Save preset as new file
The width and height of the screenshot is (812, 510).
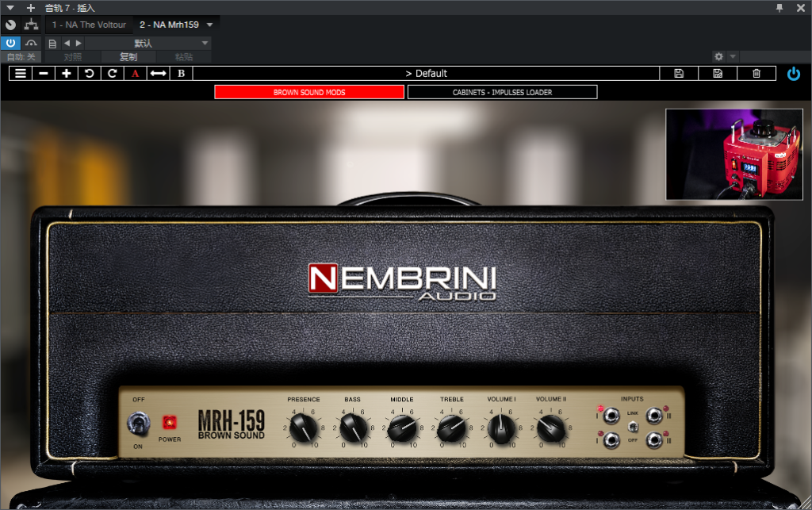point(718,74)
